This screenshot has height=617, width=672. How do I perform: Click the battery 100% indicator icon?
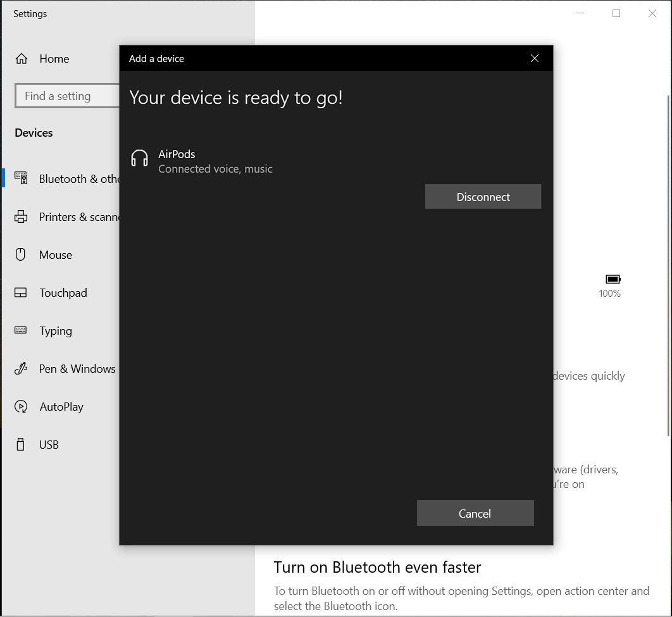pos(613,279)
